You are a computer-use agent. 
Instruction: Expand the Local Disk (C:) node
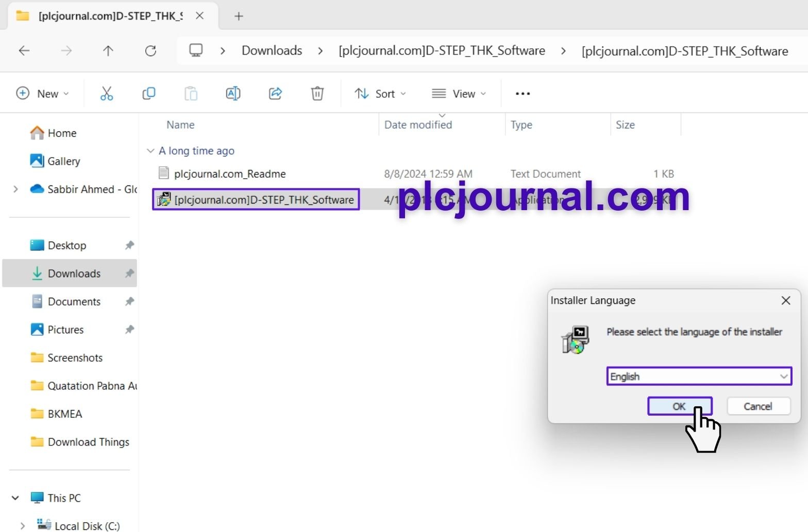pos(22,526)
